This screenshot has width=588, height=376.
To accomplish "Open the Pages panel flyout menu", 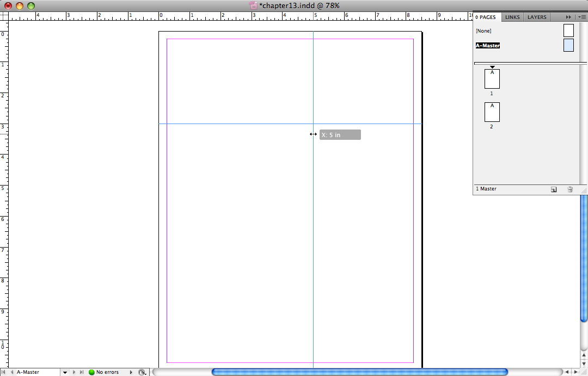I will [582, 17].
